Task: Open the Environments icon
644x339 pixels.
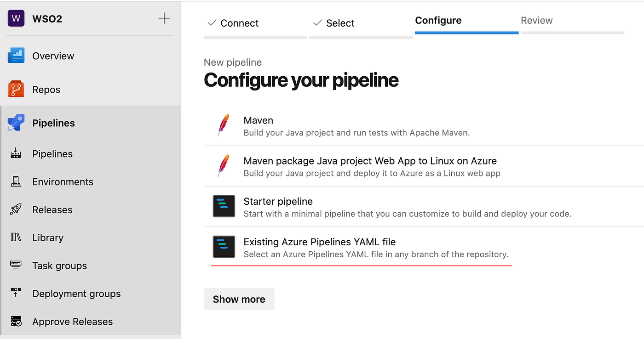Action: click(16, 182)
